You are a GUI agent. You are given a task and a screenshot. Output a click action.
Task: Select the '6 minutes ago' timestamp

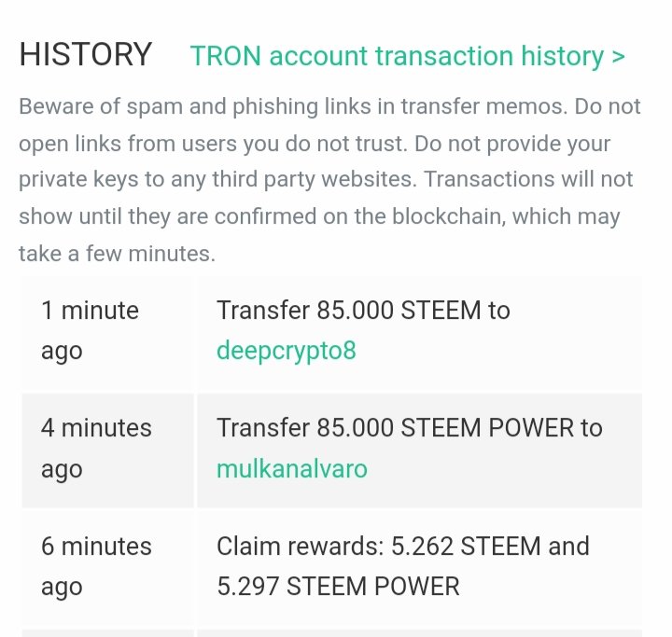pos(96,565)
